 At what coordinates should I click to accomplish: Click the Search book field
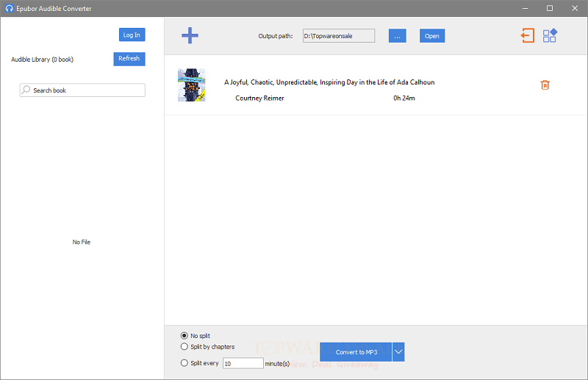(x=82, y=90)
